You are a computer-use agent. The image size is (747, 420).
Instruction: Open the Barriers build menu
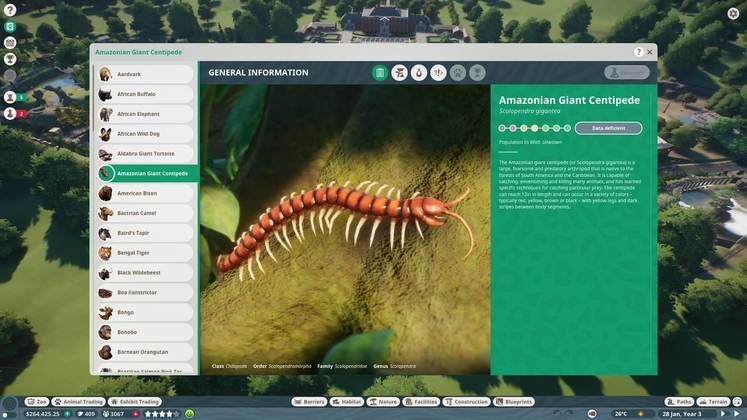pyautogui.click(x=309, y=402)
